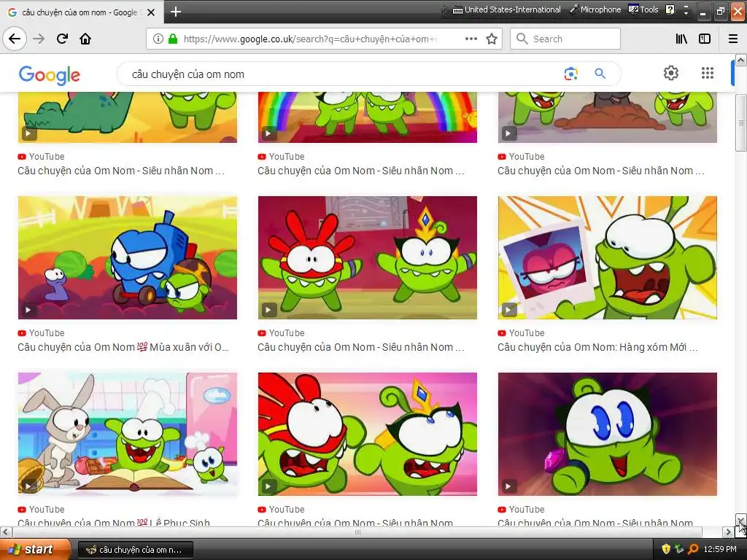Select United States-International keyboard layout

[506, 9]
